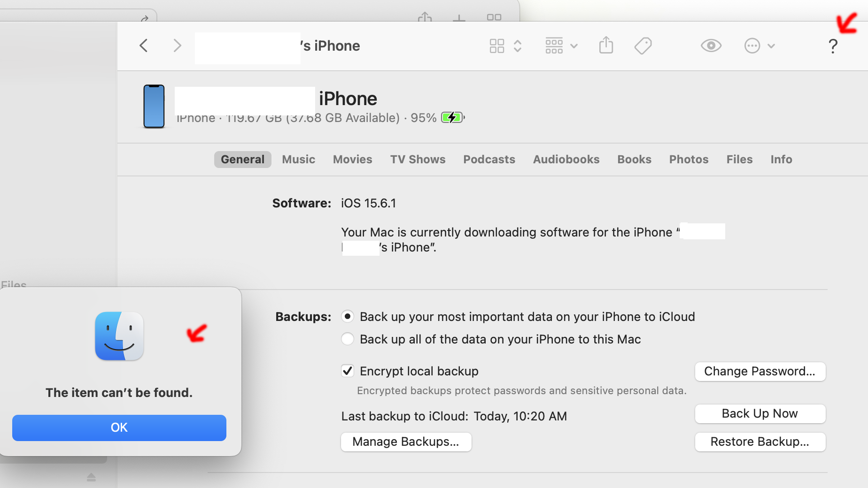Open the eye preview options icon
Image resolution: width=868 pixels, height=488 pixels.
click(x=711, y=46)
